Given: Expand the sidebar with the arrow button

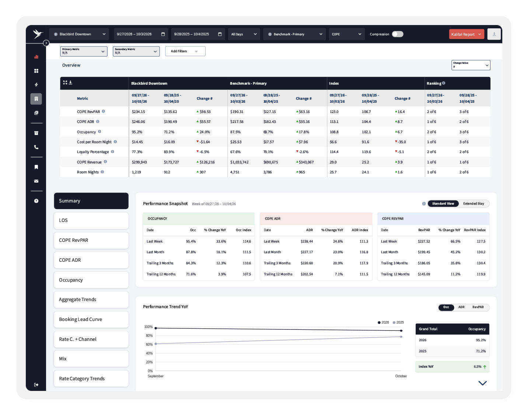Looking at the screenshot, I should 46,43.
